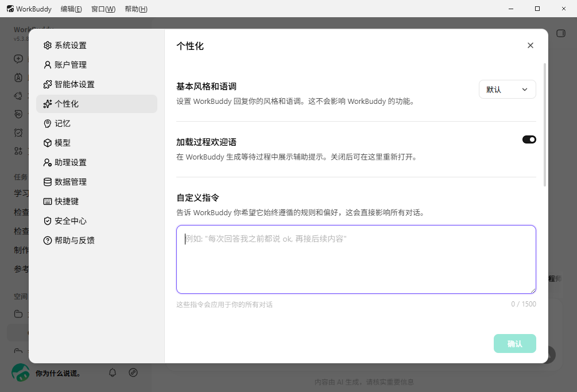This screenshot has height=392, width=577.
Task: Click the apps grid icon in background sidebar
Action: (x=18, y=151)
